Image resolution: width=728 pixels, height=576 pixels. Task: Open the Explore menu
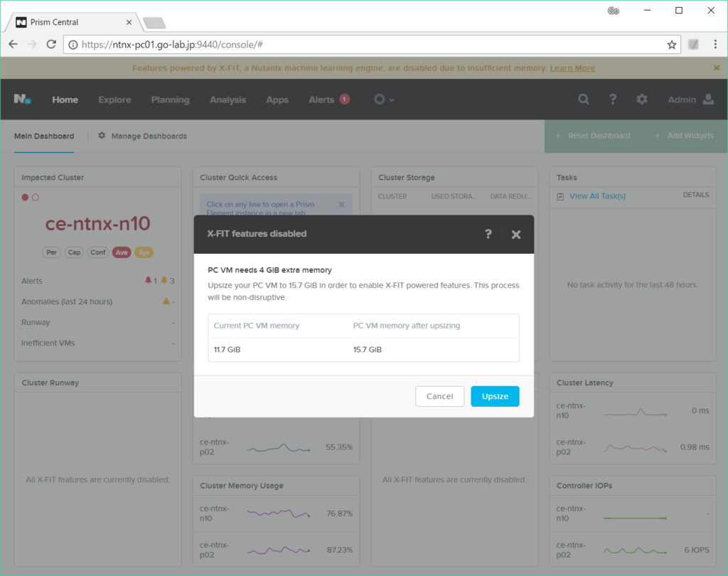(x=114, y=100)
